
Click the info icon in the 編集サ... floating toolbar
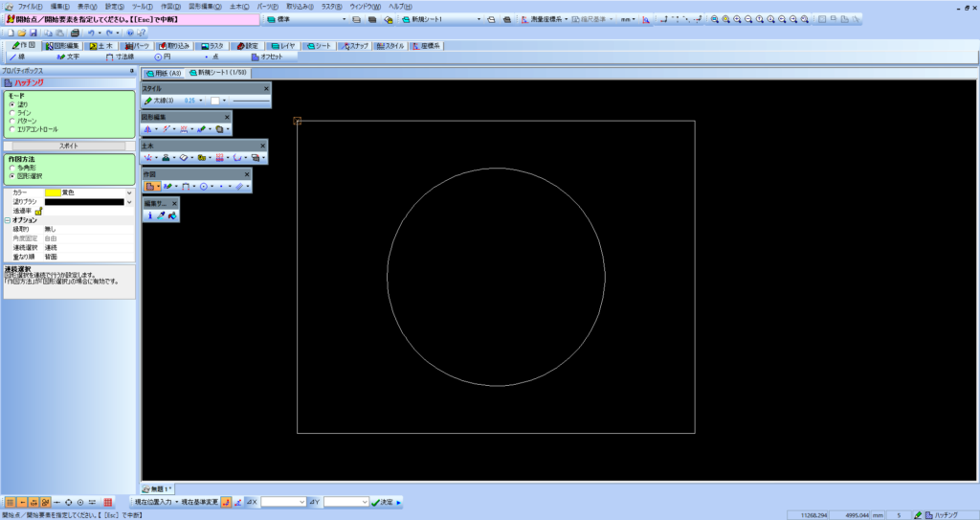[x=149, y=215]
